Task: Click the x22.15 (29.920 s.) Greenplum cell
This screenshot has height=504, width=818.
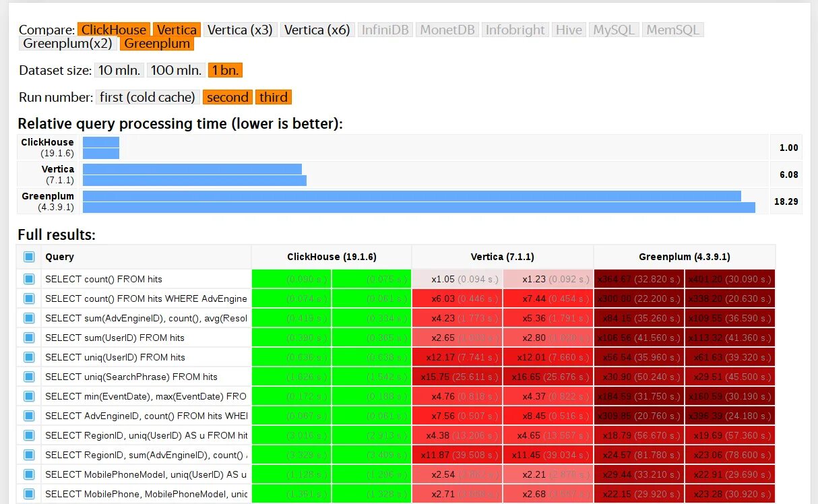Action: click(x=639, y=494)
